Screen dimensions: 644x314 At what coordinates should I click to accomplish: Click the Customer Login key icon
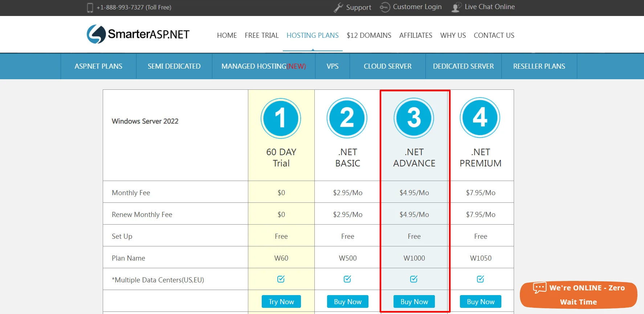pos(385,7)
